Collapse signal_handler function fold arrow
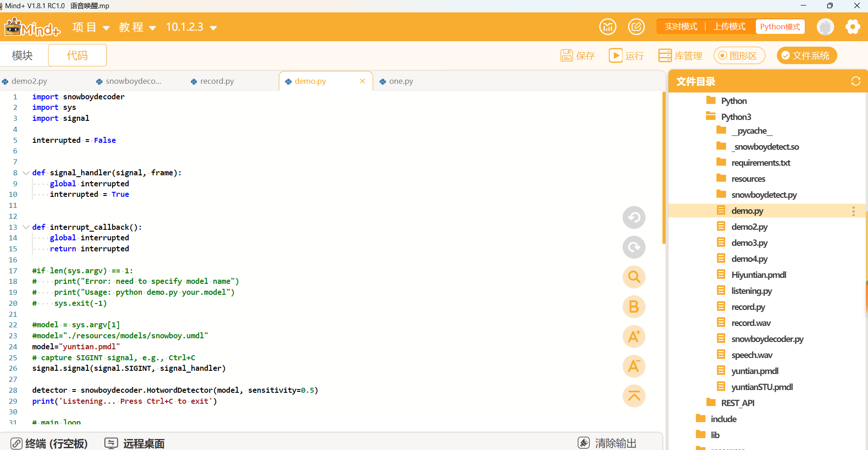Screen dimensions: 868x450 26,173
